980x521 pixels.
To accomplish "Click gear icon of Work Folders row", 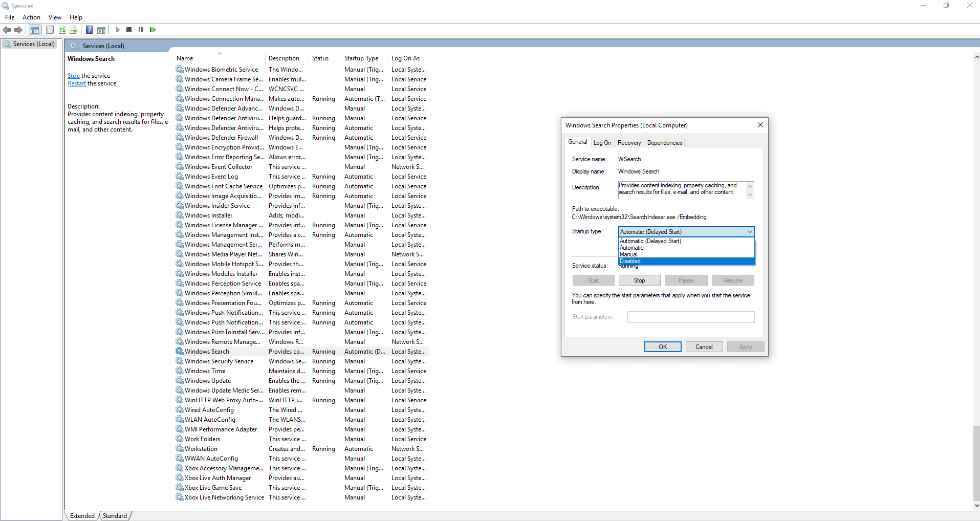I will pyautogui.click(x=179, y=439).
